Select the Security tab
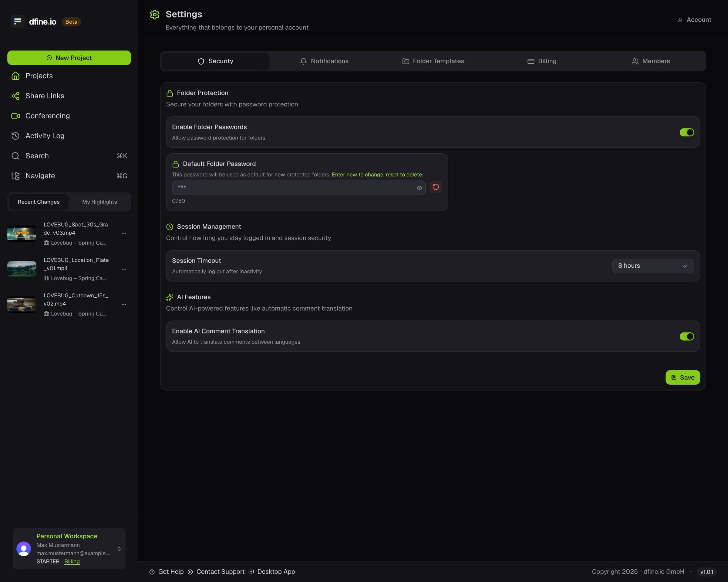 (215, 61)
